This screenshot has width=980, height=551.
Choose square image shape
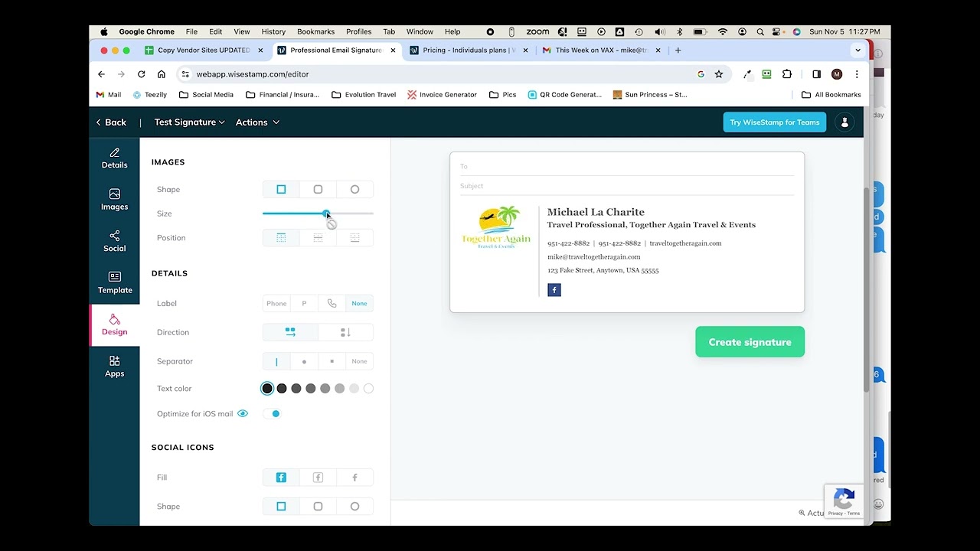281,189
